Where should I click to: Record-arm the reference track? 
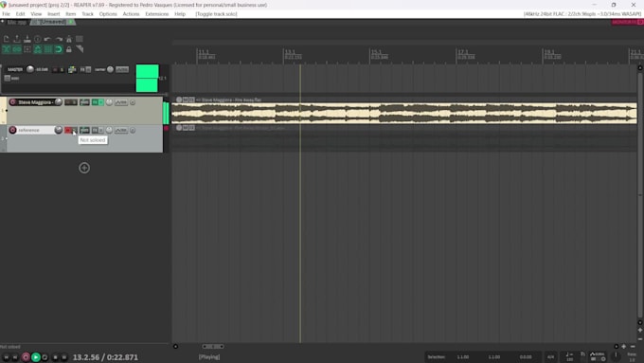click(x=12, y=130)
